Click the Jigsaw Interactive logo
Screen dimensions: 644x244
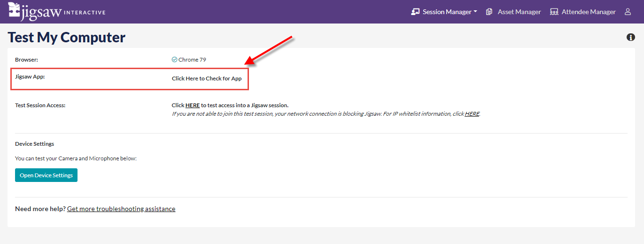[56, 12]
